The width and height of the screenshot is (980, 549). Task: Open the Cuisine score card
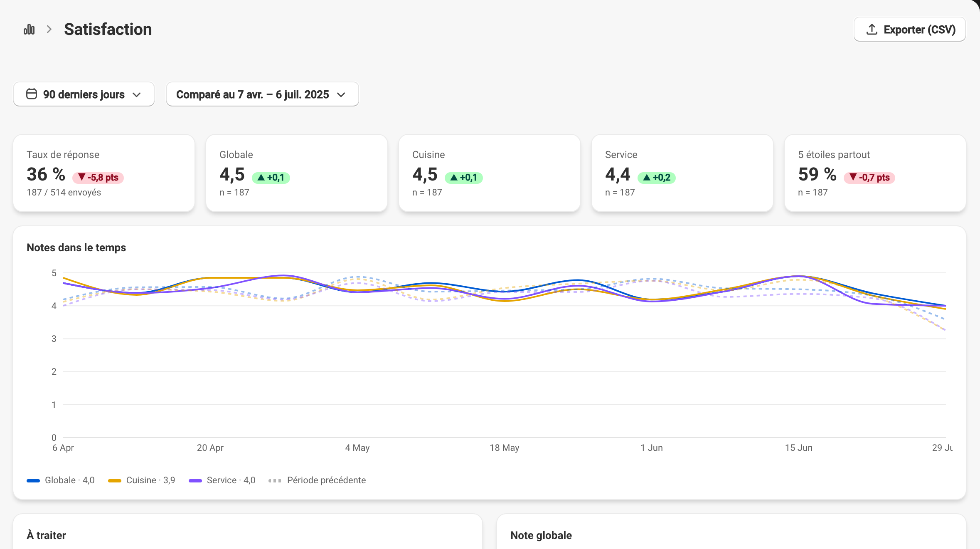pos(490,173)
